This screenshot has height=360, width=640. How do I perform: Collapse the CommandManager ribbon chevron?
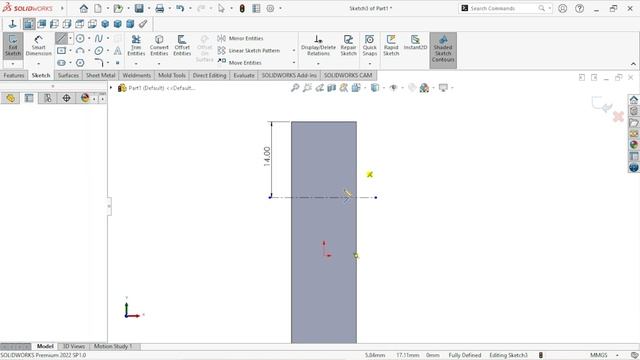coord(633,64)
